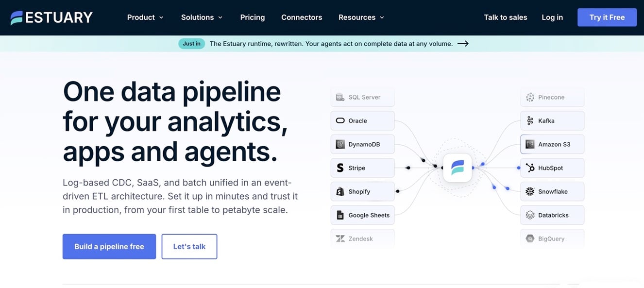Click the DynamoDB connector icon

pos(340,144)
